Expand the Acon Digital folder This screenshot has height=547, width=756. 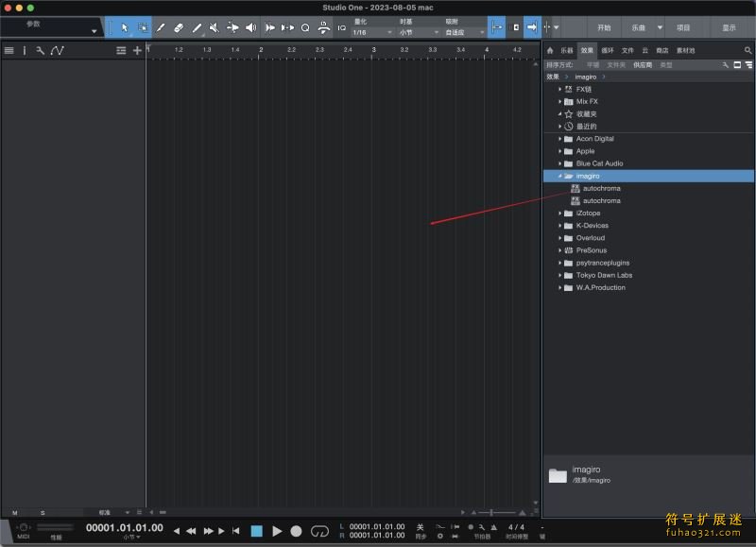tap(559, 139)
